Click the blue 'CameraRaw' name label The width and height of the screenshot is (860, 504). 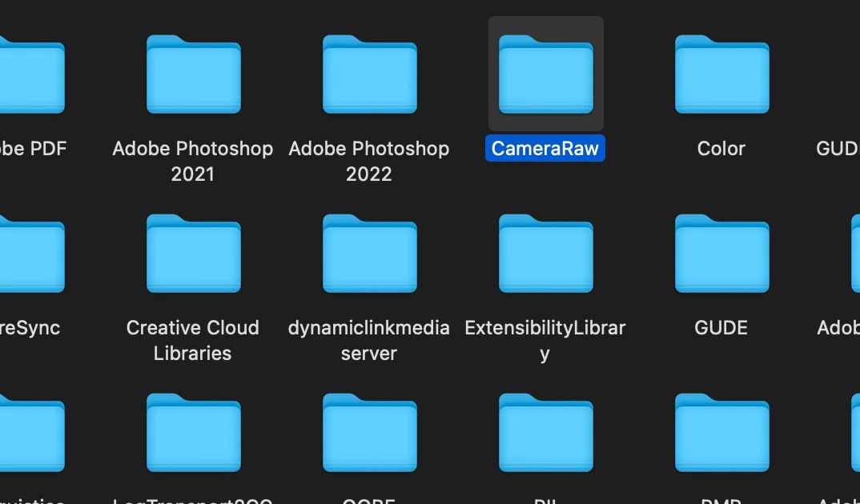click(x=545, y=149)
